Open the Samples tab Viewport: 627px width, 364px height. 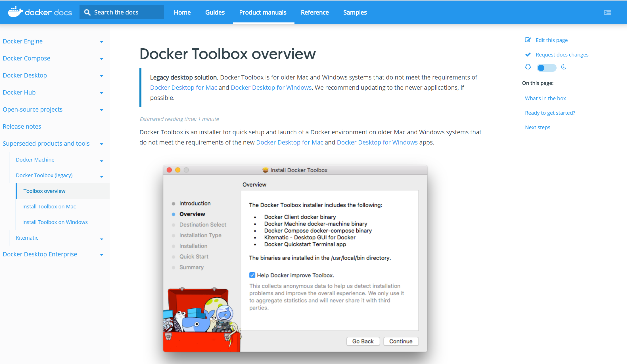click(x=355, y=12)
